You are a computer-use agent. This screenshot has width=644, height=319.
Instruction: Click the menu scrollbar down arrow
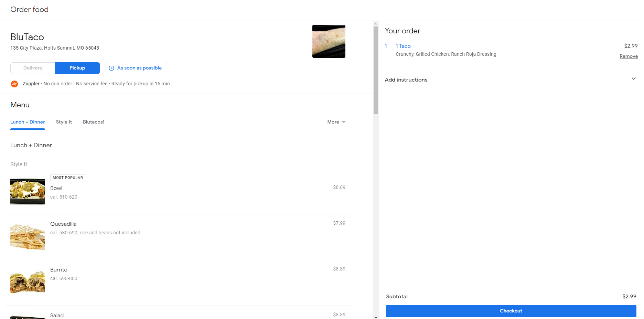point(376,317)
